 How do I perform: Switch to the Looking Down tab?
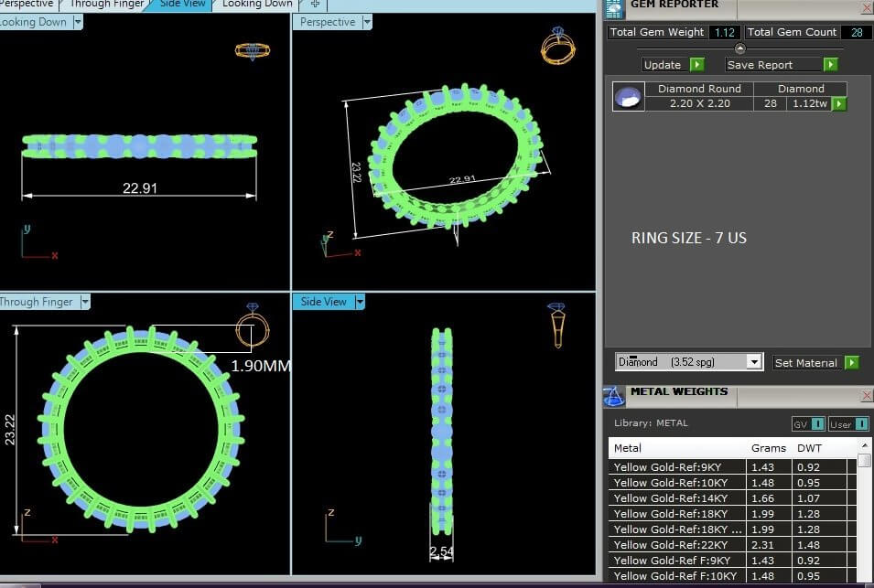click(256, 4)
